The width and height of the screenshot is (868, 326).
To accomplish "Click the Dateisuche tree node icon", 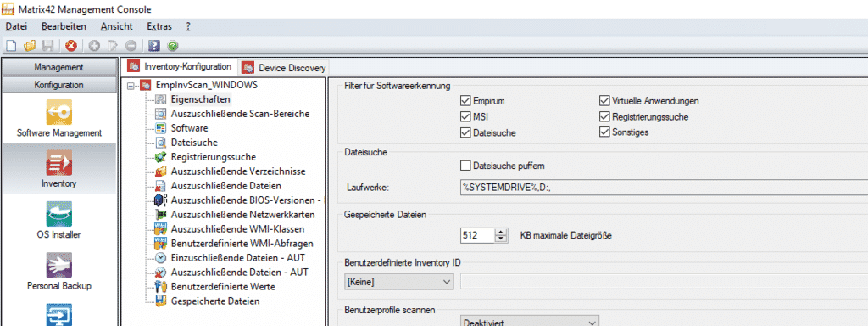I will pyautogui.click(x=161, y=143).
